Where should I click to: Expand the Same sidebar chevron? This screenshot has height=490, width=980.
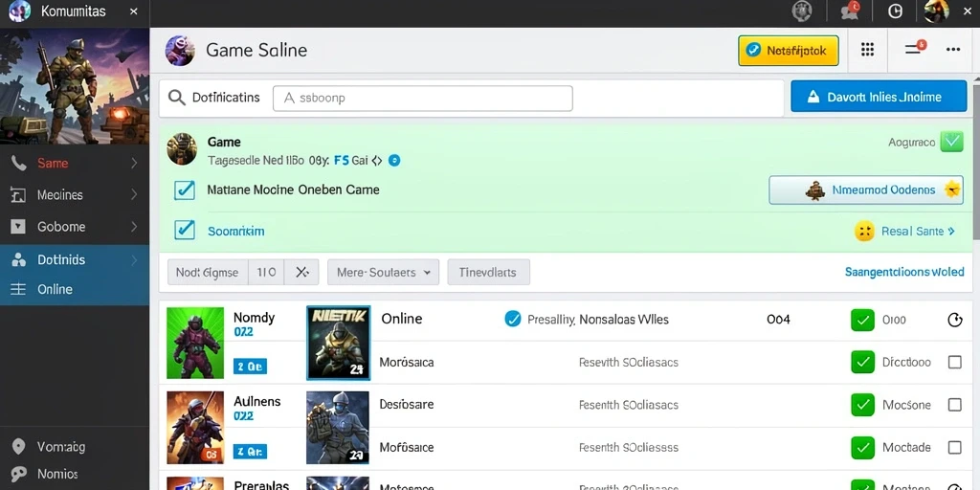coord(134,163)
